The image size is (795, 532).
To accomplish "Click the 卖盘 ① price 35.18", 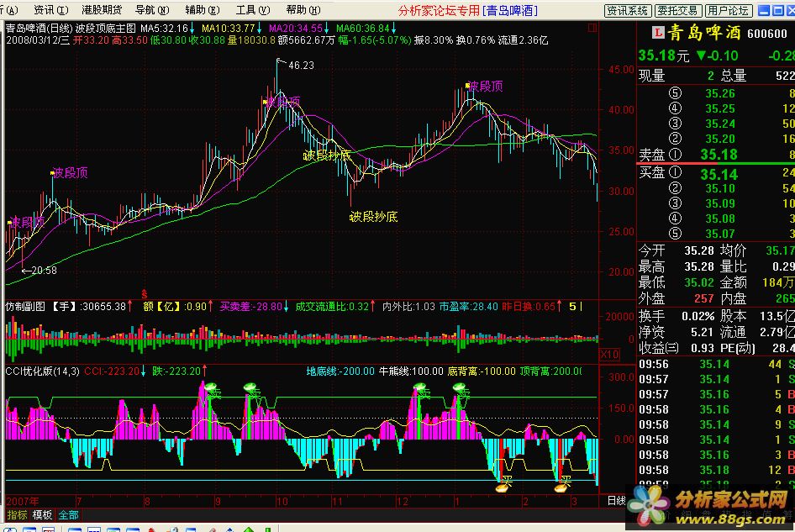I will [719, 155].
